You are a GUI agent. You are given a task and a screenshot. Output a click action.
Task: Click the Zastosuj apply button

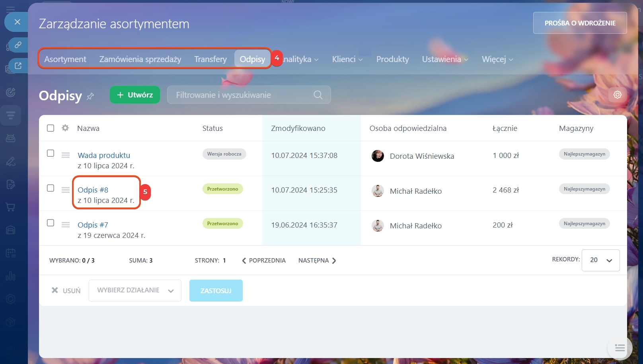tap(216, 291)
